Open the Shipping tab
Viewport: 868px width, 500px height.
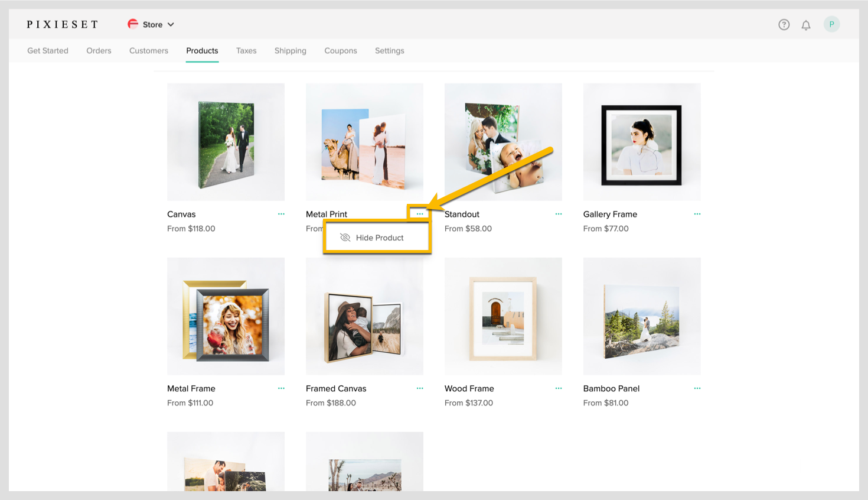point(291,51)
